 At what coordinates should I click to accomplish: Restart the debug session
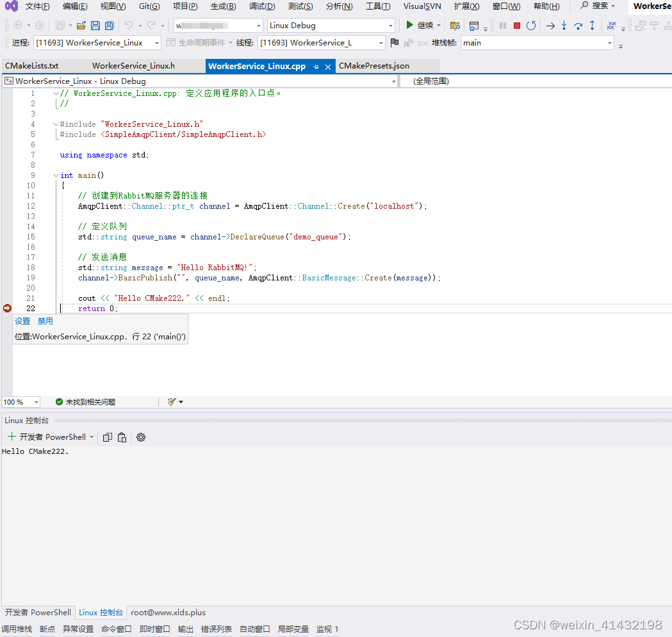[532, 25]
